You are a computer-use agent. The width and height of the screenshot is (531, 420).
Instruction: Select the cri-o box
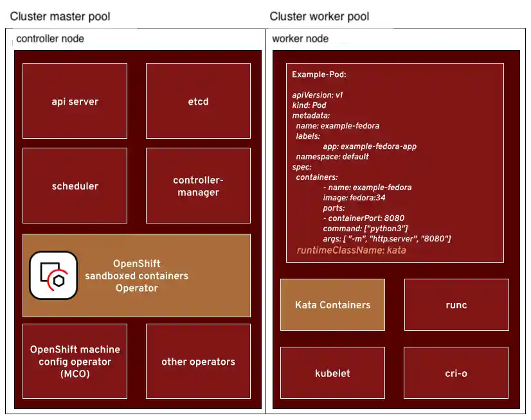456,372
